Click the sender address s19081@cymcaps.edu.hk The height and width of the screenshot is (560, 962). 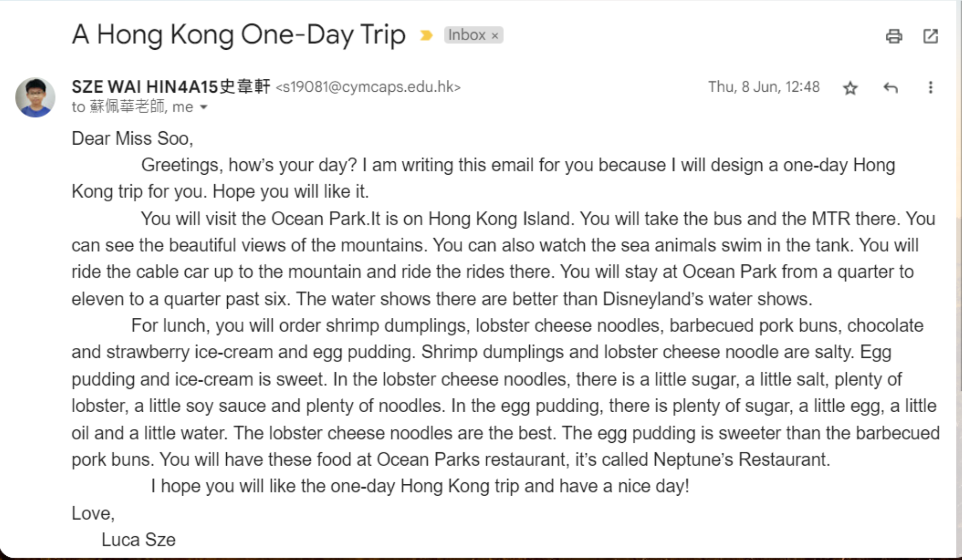[368, 87]
